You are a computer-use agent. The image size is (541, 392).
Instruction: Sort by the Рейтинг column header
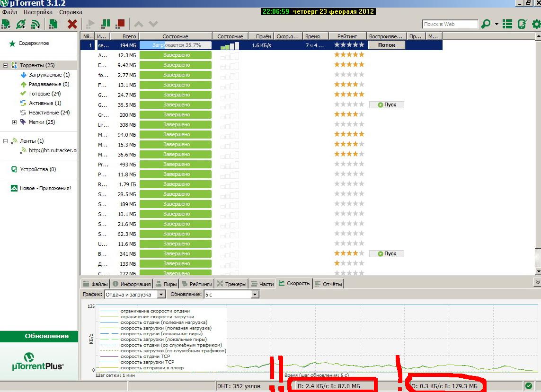tap(347, 36)
